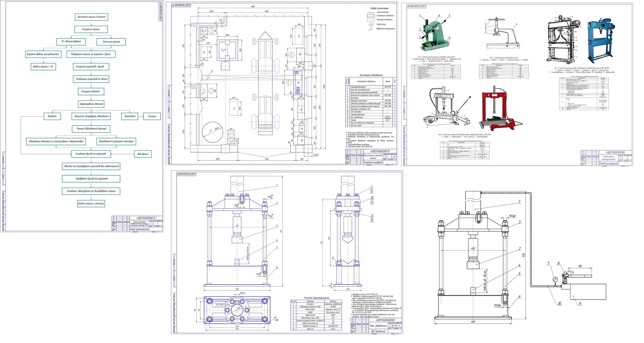Viewport: 644px width, 343px height.
Task: Click the 'ТО і діагностування' block
Action: tap(71, 42)
